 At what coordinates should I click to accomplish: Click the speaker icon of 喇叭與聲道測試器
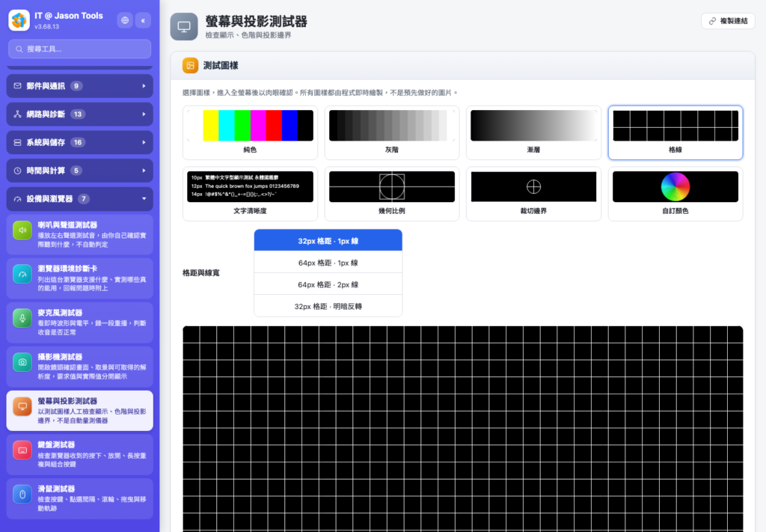(x=22, y=230)
